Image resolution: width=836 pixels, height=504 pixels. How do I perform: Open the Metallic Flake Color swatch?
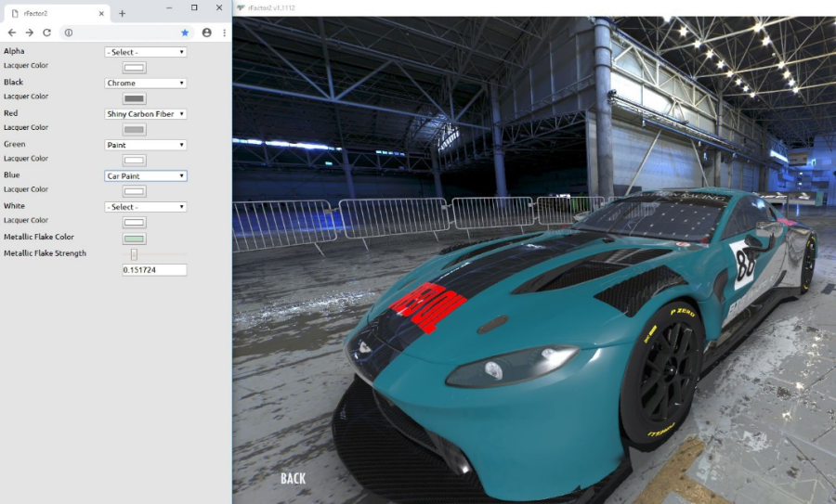coord(134,239)
